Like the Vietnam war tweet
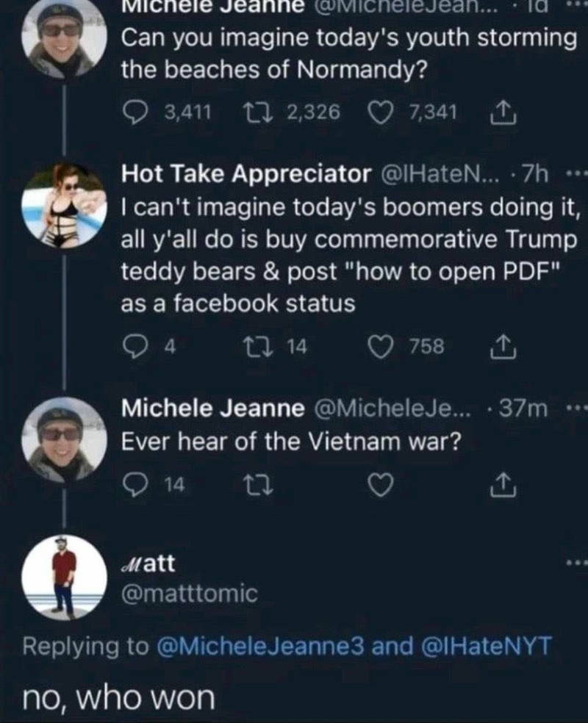 [381, 486]
